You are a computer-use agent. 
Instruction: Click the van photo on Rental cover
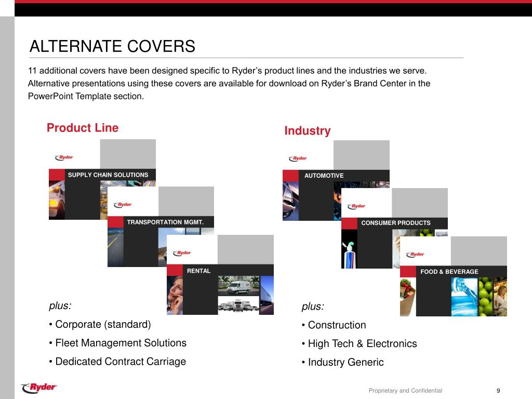click(x=238, y=285)
